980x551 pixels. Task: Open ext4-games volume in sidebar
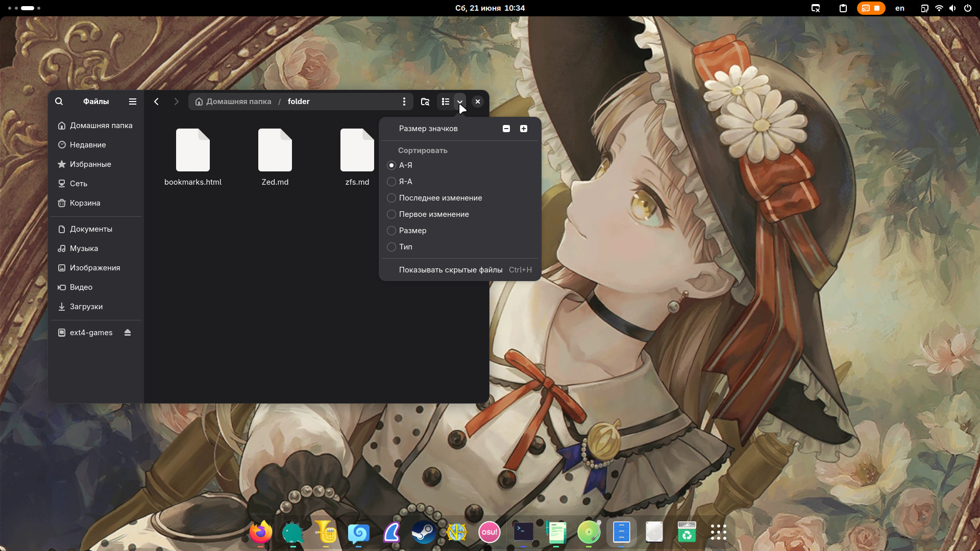pyautogui.click(x=91, y=333)
